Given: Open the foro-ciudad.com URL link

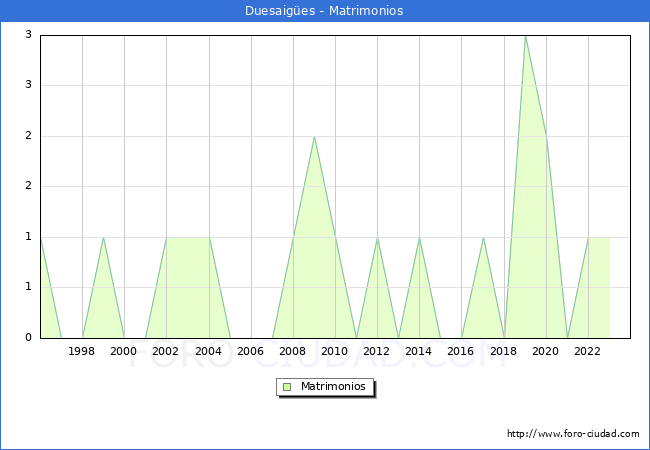Looking at the screenshot, I should click(573, 434).
